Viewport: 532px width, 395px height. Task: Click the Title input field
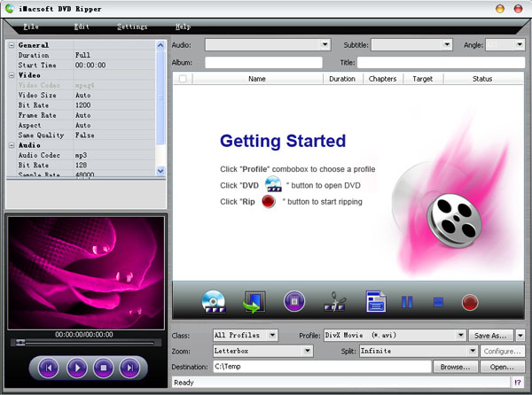coord(441,62)
